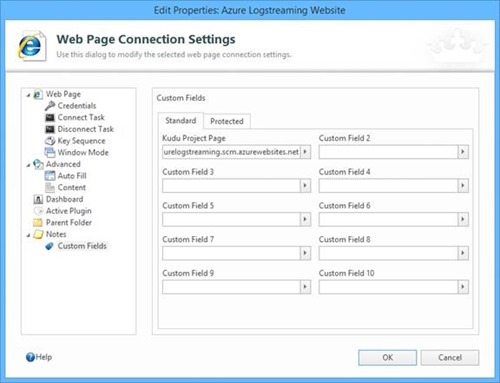Click the Internet Explorer header icon
Viewport: 500px width, 383px height.
tap(31, 46)
